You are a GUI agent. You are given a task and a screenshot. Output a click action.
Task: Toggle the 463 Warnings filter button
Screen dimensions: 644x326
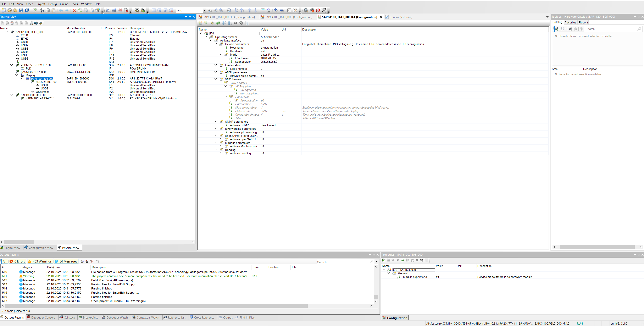(40, 261)
